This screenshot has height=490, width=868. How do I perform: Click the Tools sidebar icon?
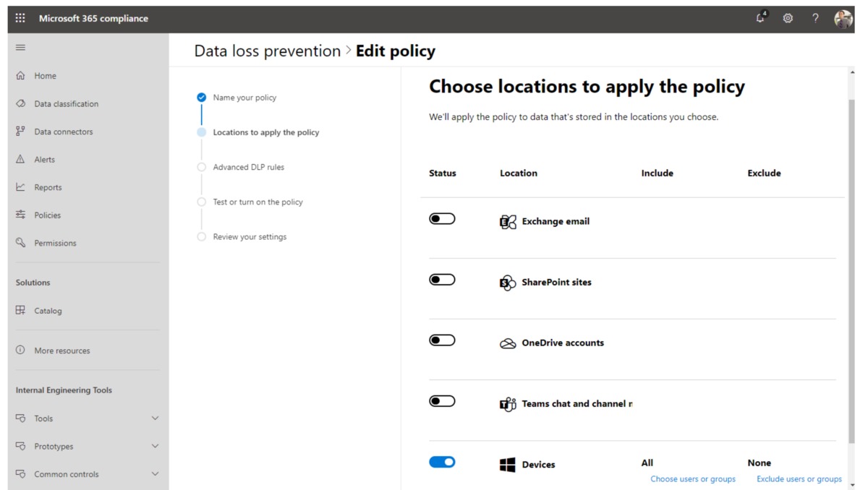point(20,418)
